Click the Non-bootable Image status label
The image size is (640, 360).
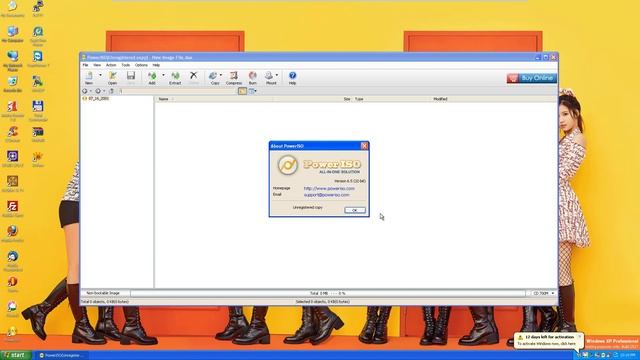pos(103,293)
